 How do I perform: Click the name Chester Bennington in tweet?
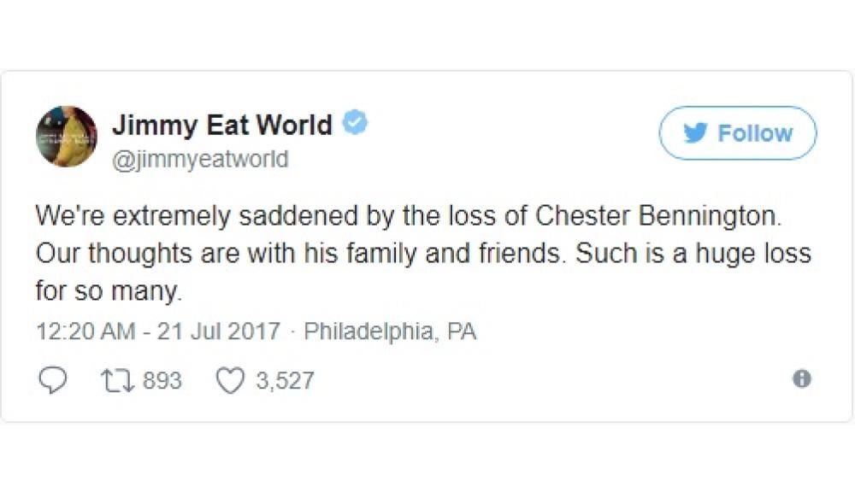point(657,216)
